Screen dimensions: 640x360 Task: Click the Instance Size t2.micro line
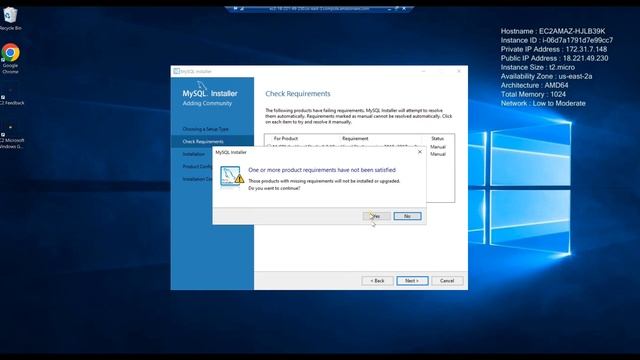click(x=538, y=67)
